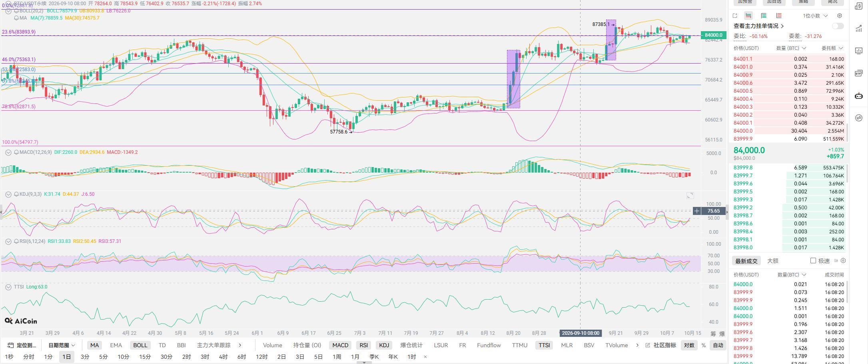The height and width of the screenshot is (364, 868).
Task: Open the monitor chart sidebar icon
Action: click(x=858, y=51)
